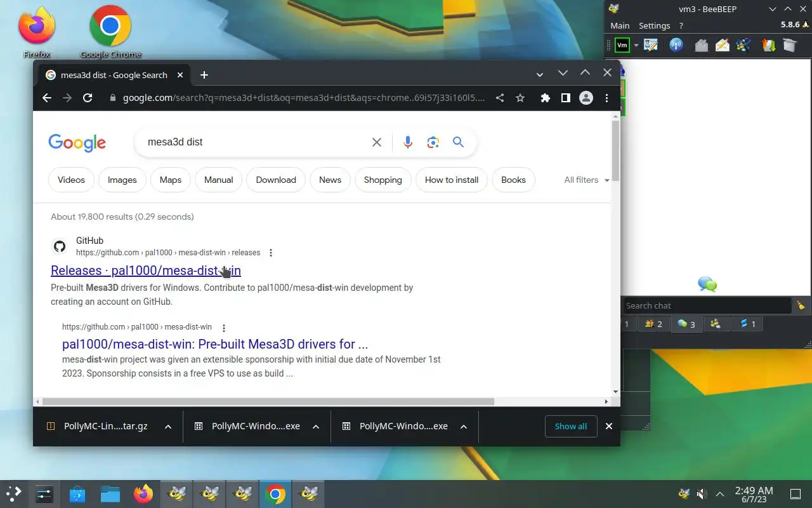Click the envelope with pencil icon in BeeBEEP

coord(723,45)
